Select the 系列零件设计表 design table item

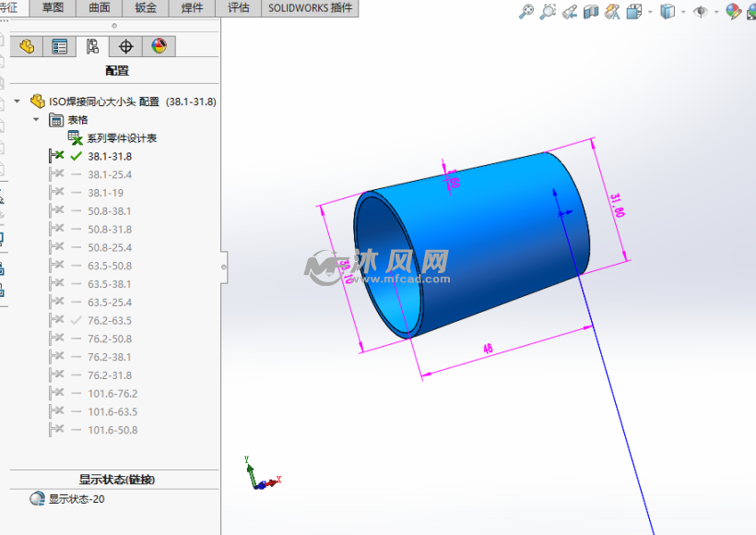121,137
